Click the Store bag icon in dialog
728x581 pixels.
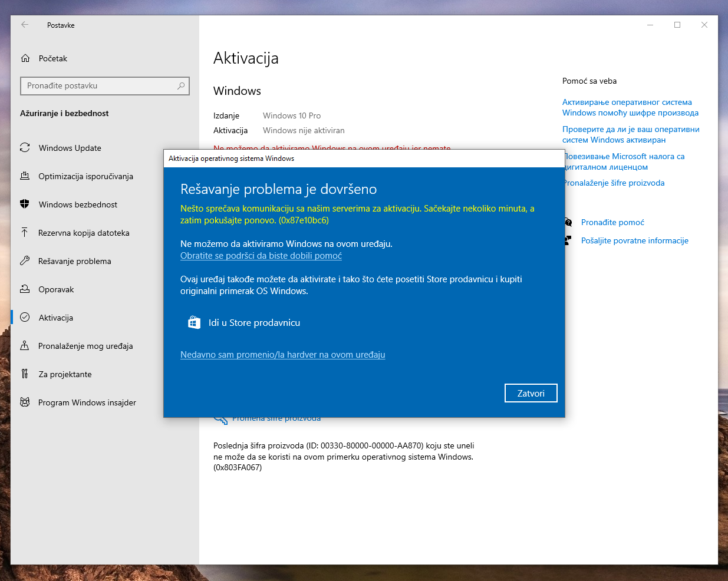pos(194,322)
